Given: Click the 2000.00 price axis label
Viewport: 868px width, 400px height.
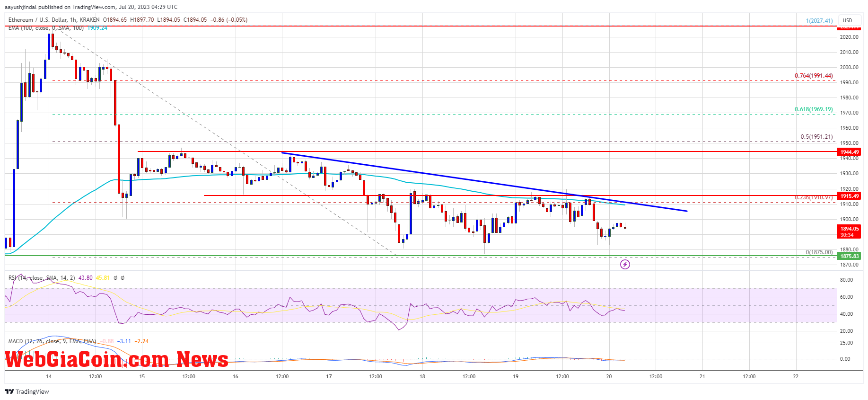Looking at the screenshot, I should tap(849, 67).
